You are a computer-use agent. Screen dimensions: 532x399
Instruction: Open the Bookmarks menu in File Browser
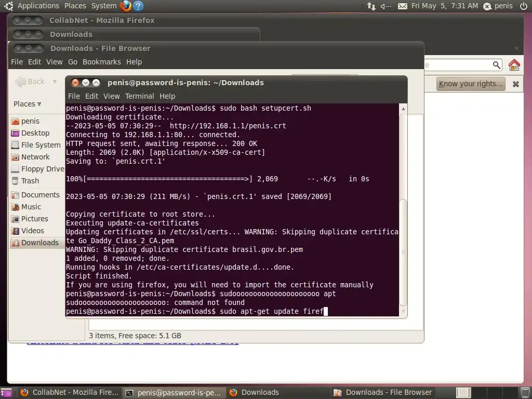pos(102,62)
